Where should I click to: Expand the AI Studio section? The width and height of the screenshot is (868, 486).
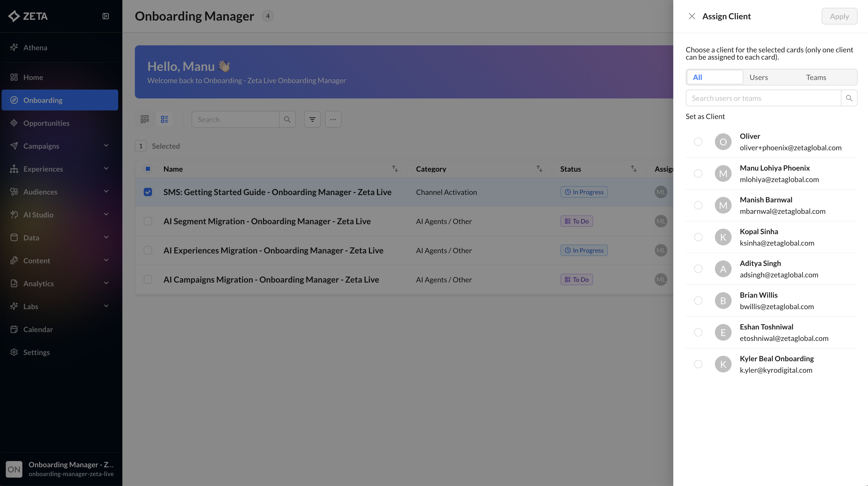[x=106, y=214]
